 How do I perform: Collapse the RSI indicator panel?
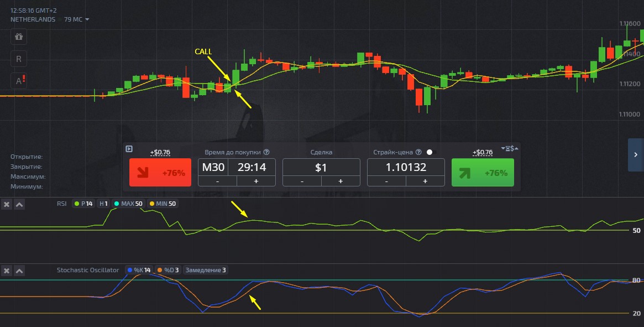pyautogui.click(x=19, y=204)
